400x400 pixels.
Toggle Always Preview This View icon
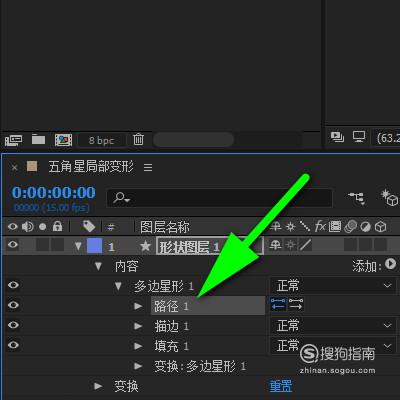pyautogui.click(x=337, y=137)
